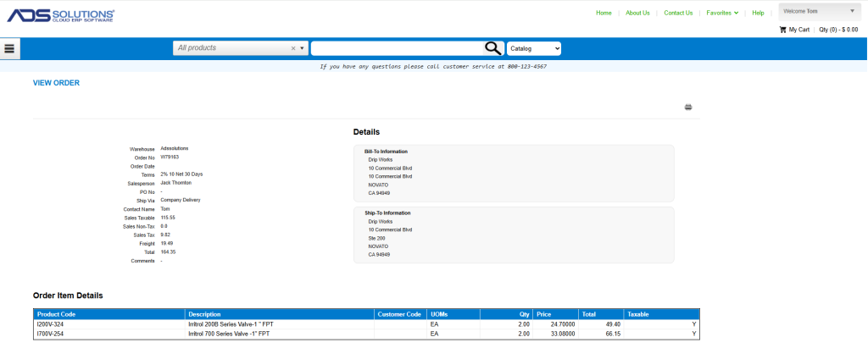868x348 pixels.
Task: Click Ste 200 in ship-to address
Action: 377,238
